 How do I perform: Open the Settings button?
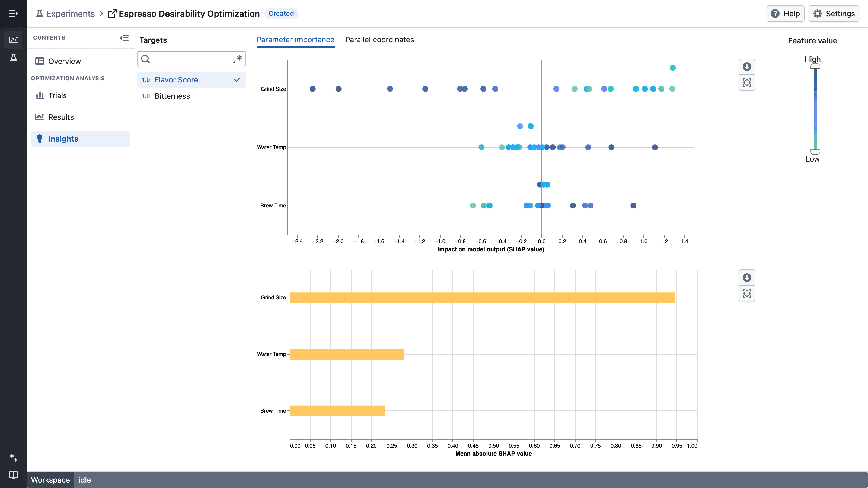tap(834, 14)
